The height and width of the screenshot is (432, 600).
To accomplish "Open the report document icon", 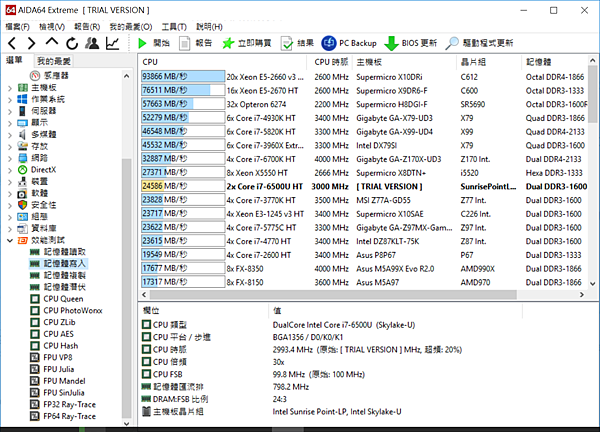I will point(184,43).
